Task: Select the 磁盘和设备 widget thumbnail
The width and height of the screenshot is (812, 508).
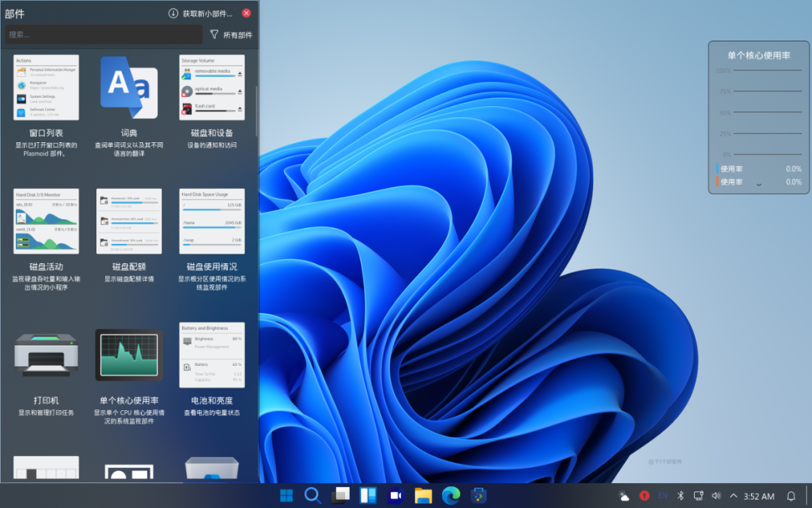Action: point(211,87)
